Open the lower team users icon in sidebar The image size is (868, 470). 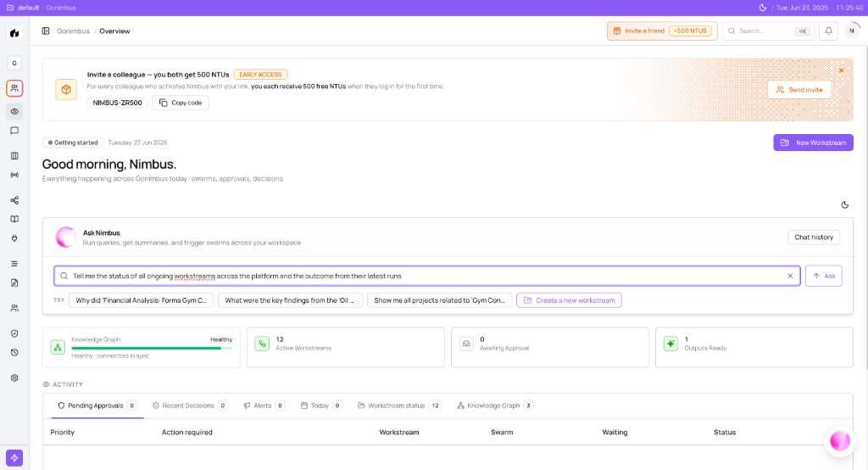coord(14,308)
